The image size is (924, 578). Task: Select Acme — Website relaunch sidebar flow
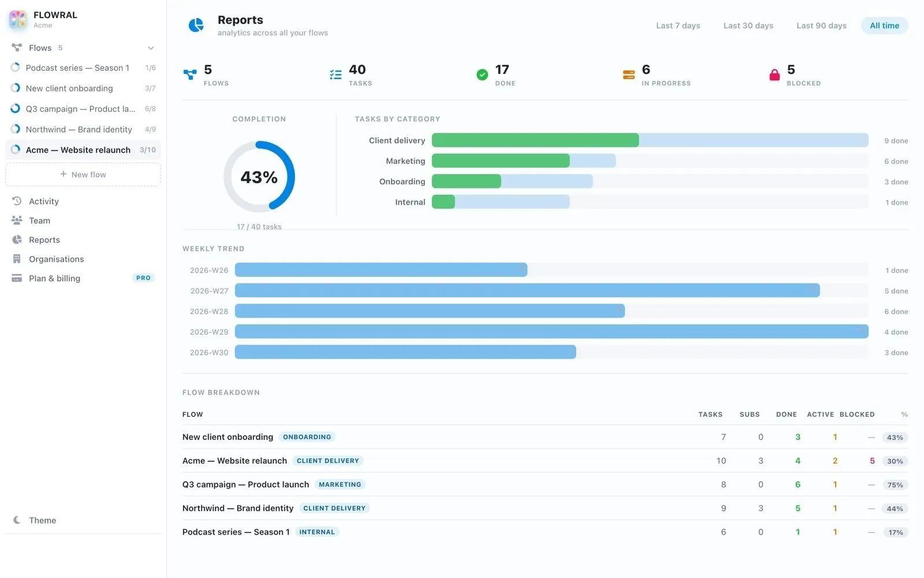(x=83, y=150)
